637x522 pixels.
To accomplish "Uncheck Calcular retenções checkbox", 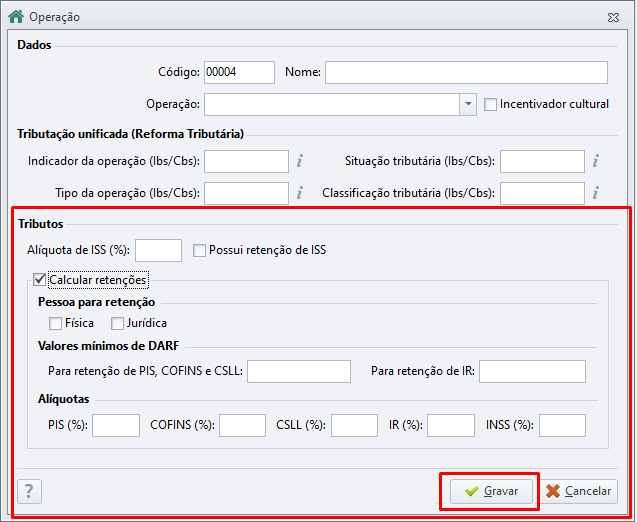I will click(x=40, y=281).
